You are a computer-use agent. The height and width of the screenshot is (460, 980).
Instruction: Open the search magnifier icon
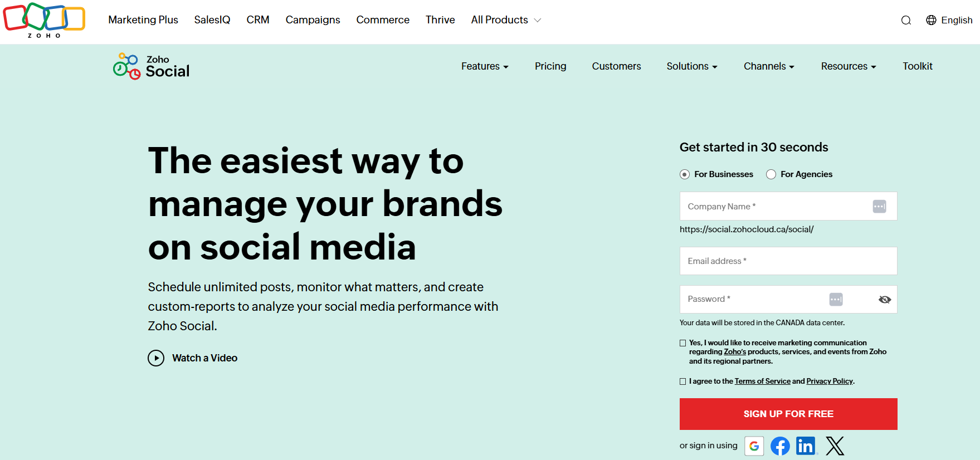point(906,21)
